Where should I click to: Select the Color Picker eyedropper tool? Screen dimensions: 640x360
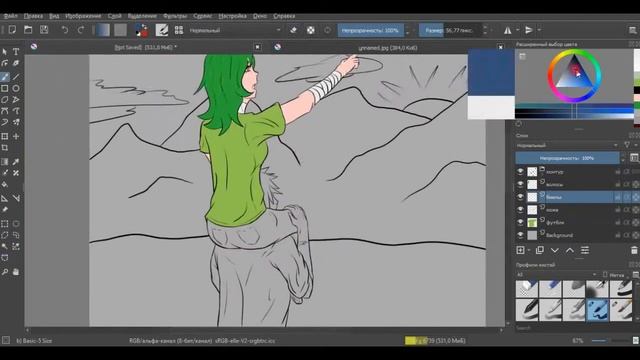[x=16, y=162]
